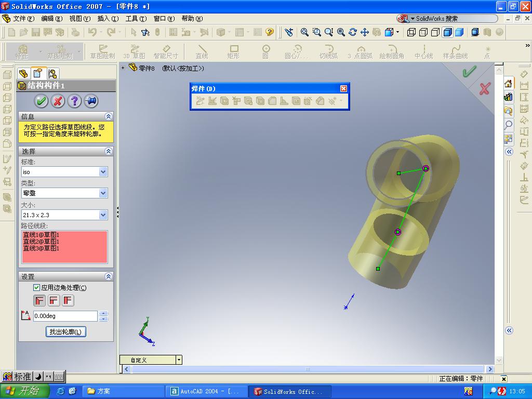Collapse the 信息 section

pos(109,117)
